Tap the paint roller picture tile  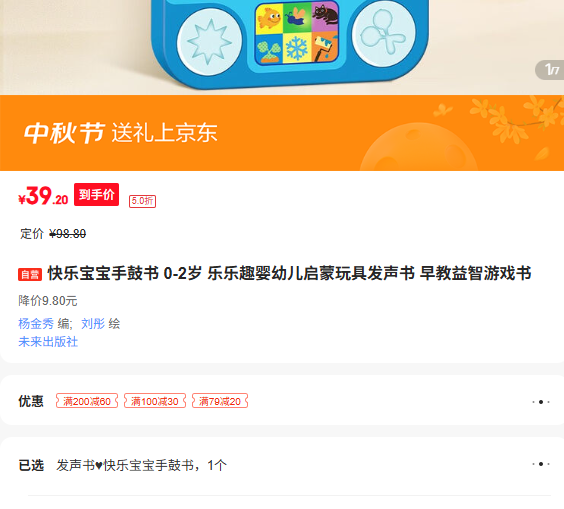(x=325, y=46)
